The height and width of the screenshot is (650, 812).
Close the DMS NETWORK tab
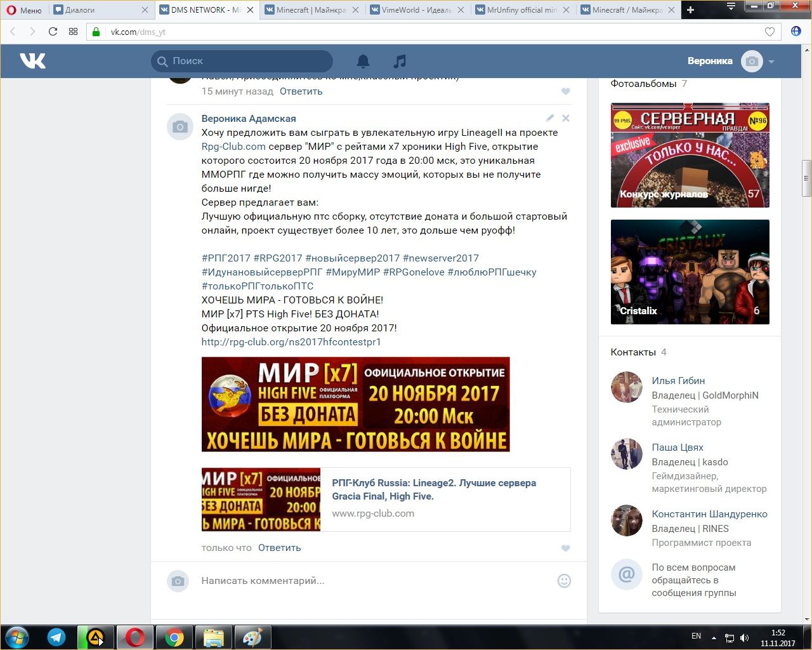tap(250, 10)
